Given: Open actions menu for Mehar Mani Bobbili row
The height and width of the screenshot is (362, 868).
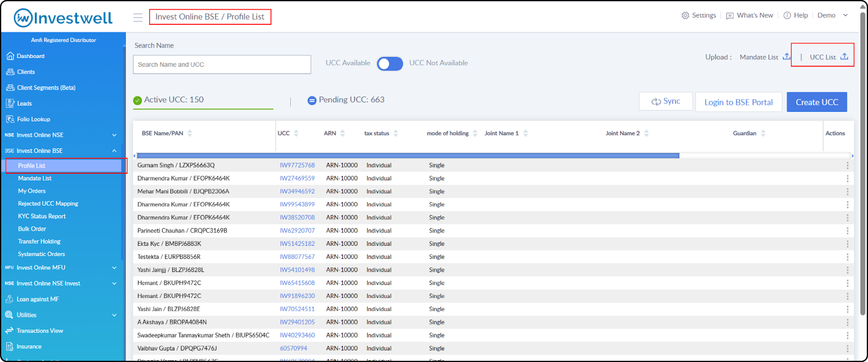Looking at the screenshot, I should pyautogui.click(x=847, y=192).
